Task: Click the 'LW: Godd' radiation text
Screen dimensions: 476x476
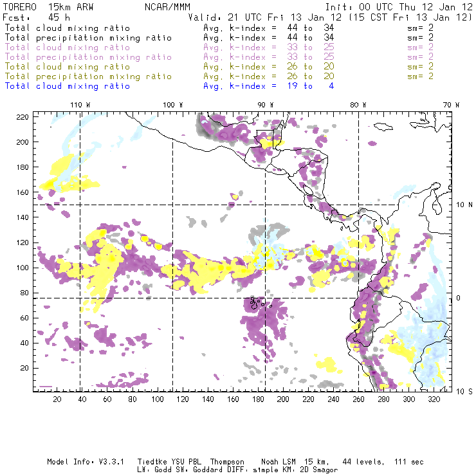Action: pyautogui.click(x=154, y=470)
